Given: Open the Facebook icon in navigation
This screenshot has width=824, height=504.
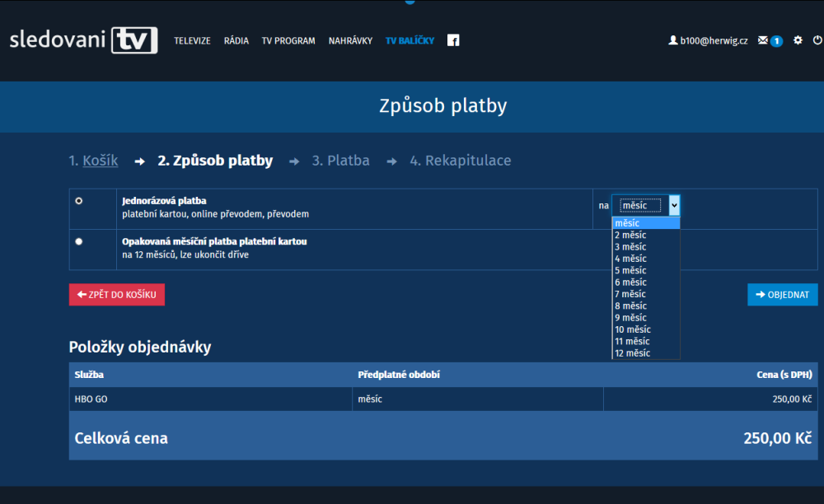Looking at the screenshot, I should tap(453, 40).
